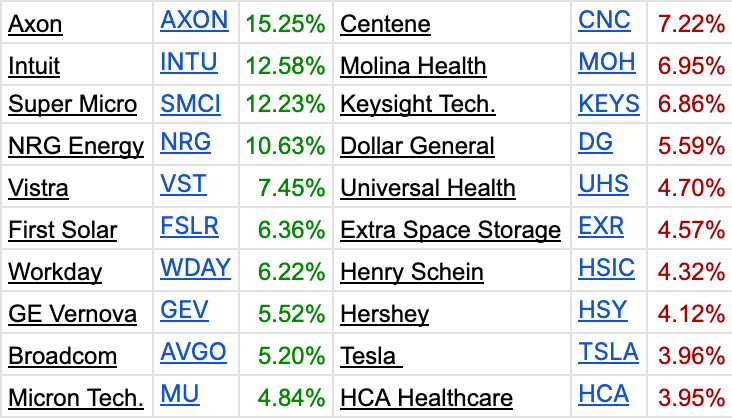The height and width of the screenshot is (418, 732).
Task: Select the HCA Healthcare company link
Action: coord(427,398)
